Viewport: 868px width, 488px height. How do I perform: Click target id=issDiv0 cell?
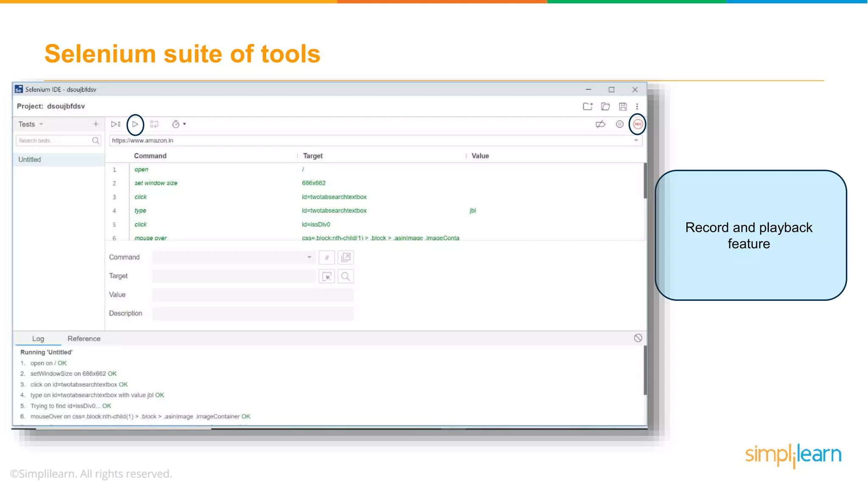(316, 225)
